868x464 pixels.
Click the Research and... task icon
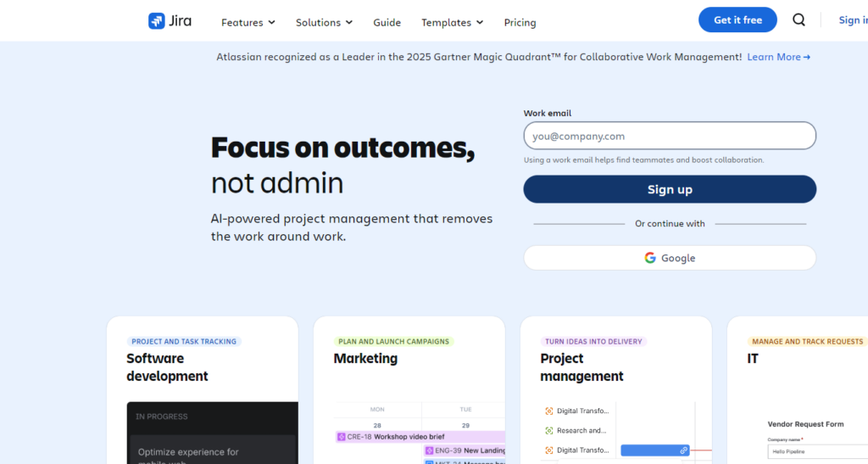(x=549, y=430)
